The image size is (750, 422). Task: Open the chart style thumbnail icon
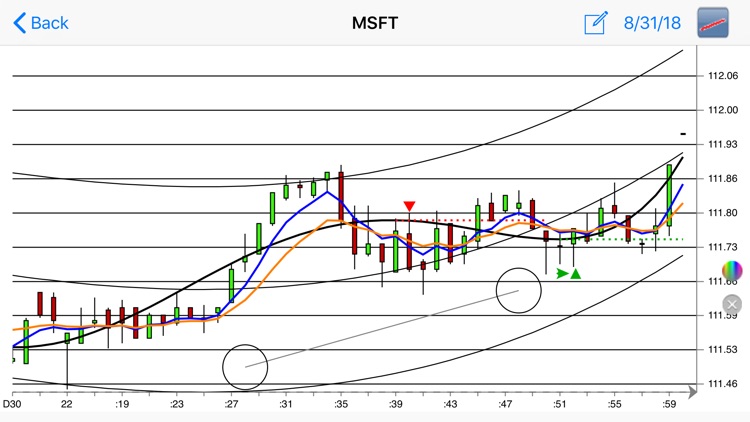[x=713, y=22]
